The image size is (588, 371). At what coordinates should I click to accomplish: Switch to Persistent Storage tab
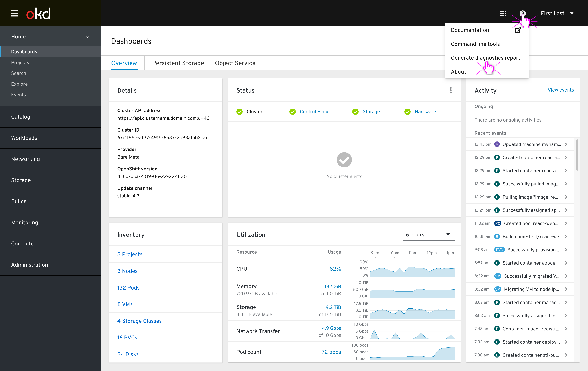pyautogui.click(x=178, y=63)
